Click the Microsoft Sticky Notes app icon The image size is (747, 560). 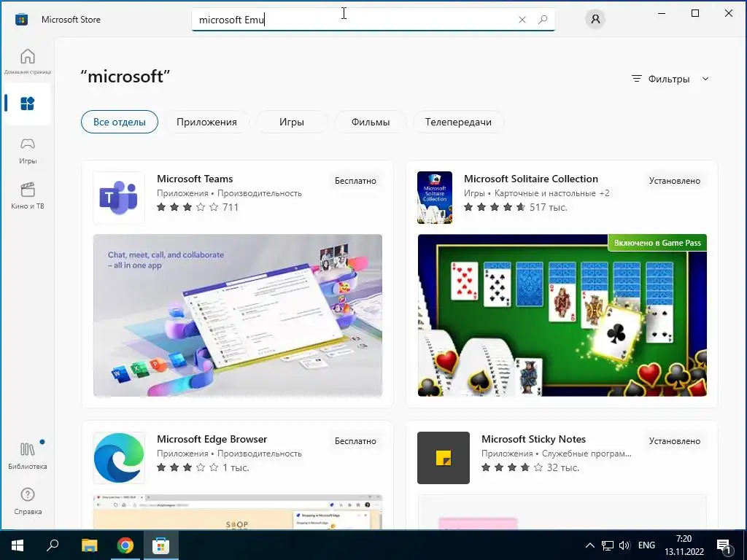point(444,458)
